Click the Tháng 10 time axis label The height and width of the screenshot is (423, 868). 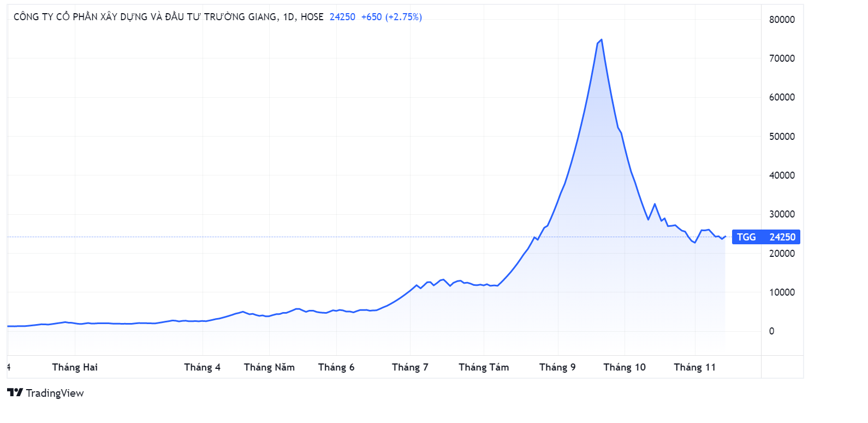[625, 367]
